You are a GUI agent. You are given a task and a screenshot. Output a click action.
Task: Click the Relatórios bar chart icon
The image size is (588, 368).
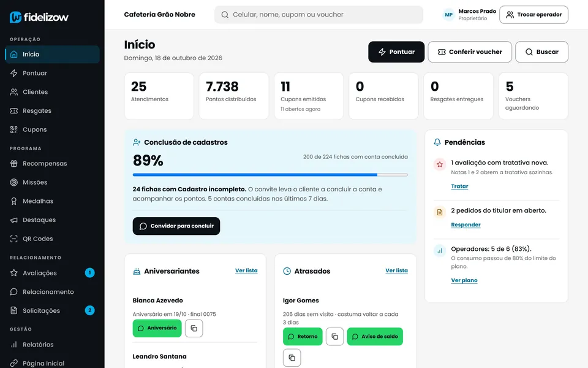pyautogui.click(x=14, y=344)
